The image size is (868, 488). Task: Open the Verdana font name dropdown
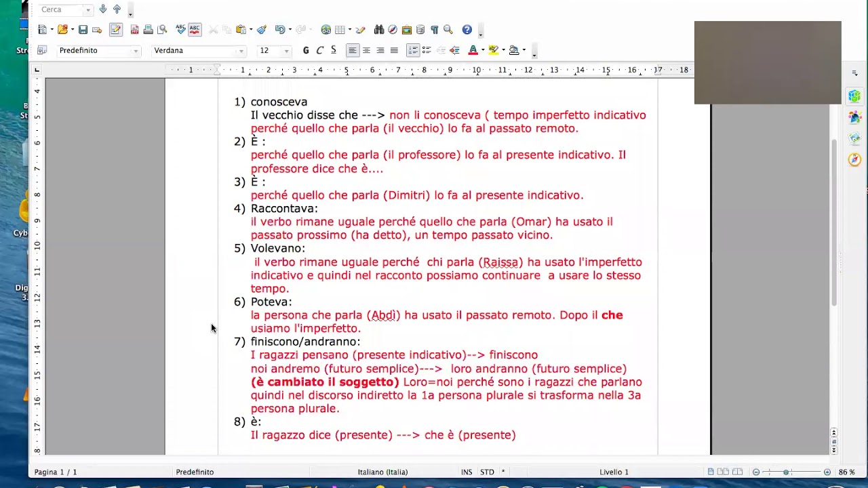[x=241, y=51]
